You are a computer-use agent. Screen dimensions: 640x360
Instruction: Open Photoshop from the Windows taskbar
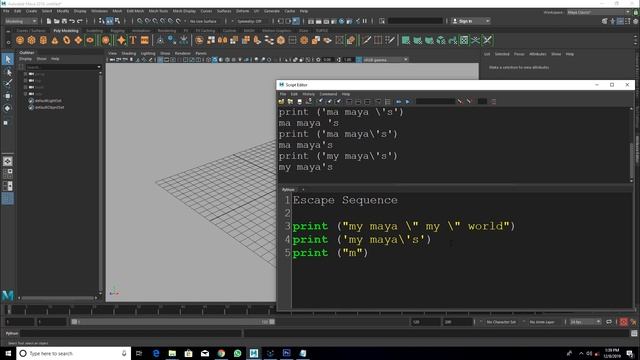(287, 353)
